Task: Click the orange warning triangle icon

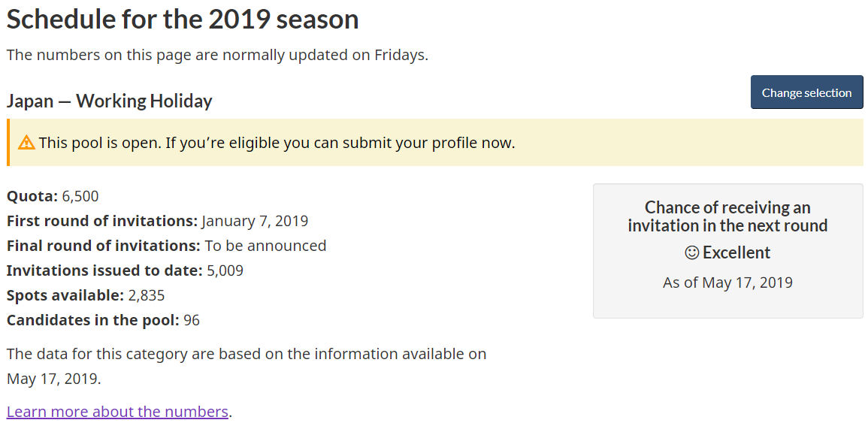Action: 26,142
